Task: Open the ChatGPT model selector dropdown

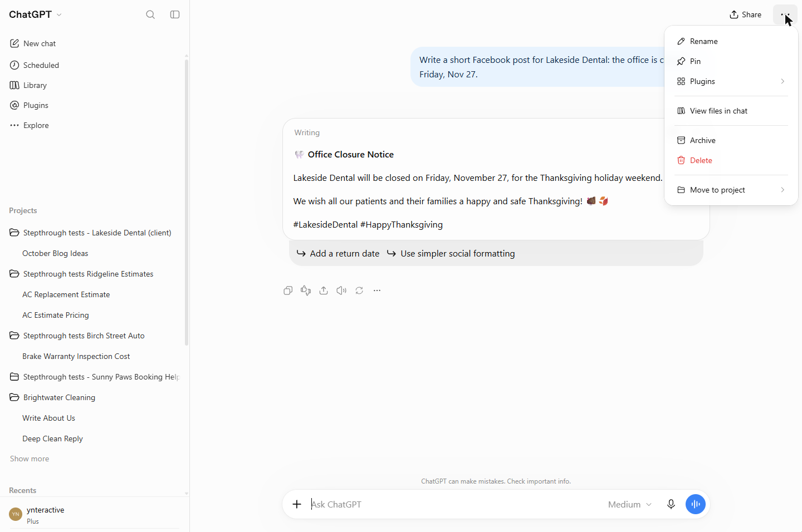Action: point(36,14)
